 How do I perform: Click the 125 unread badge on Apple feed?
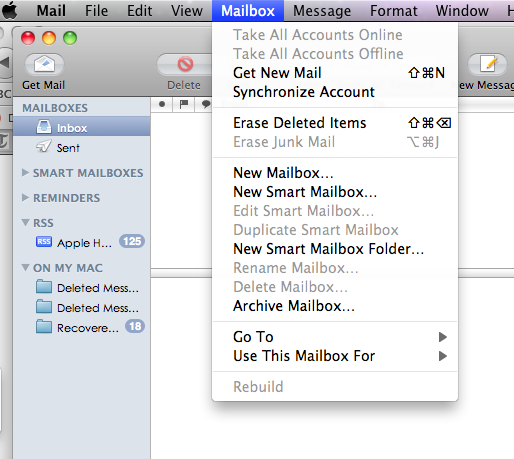132,241
